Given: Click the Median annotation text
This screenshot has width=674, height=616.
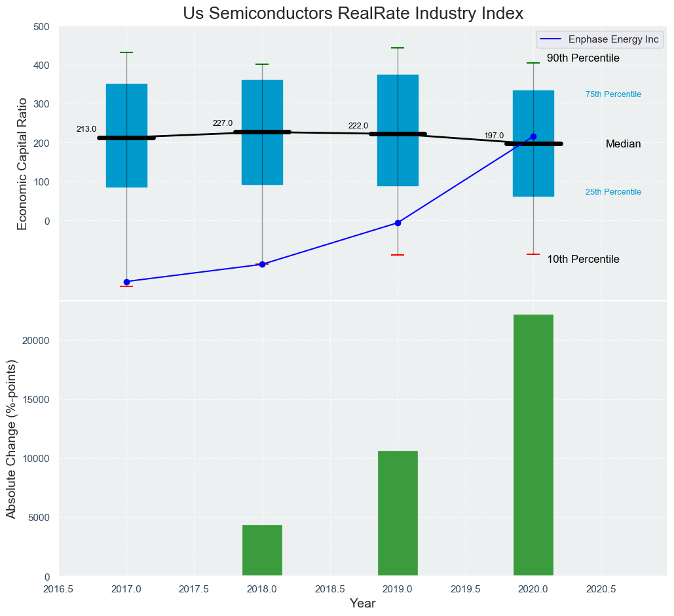Looking at the screenshot, I should coord(623,144).
